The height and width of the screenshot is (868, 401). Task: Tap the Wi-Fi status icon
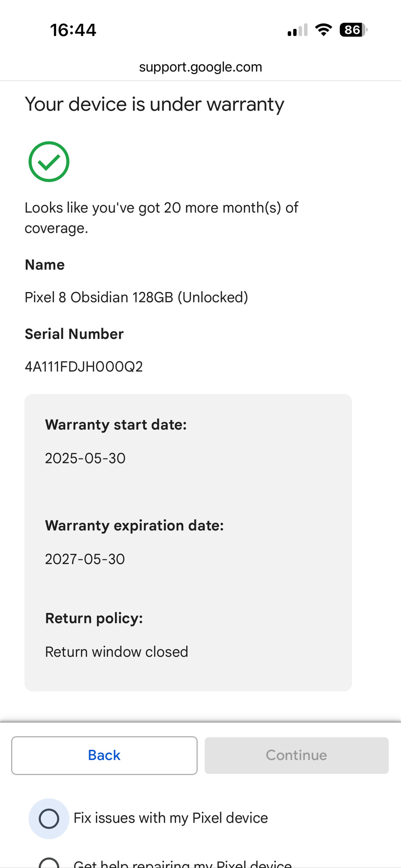coord(323,30)
